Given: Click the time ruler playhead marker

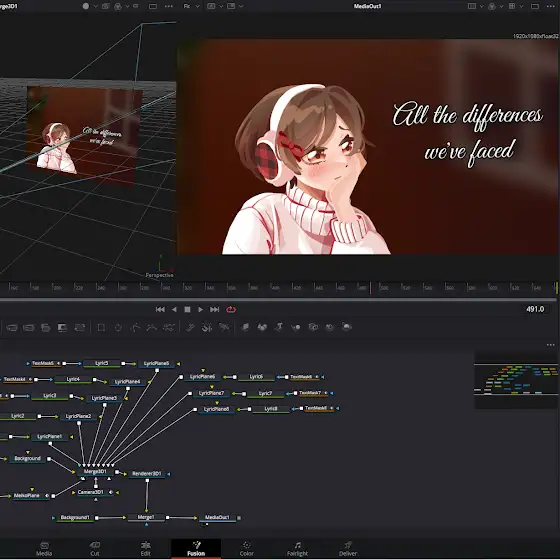Looking at the screenshot, I should point(370,288).
